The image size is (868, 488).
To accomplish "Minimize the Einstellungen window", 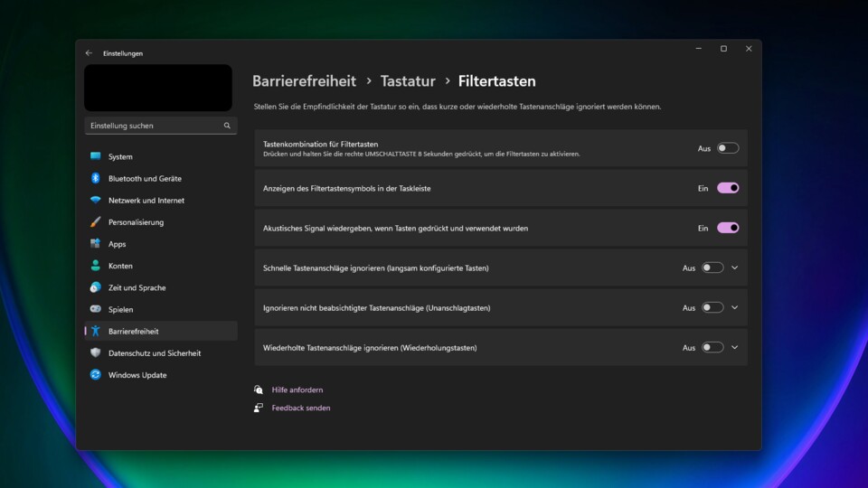I will coord(699,49).
